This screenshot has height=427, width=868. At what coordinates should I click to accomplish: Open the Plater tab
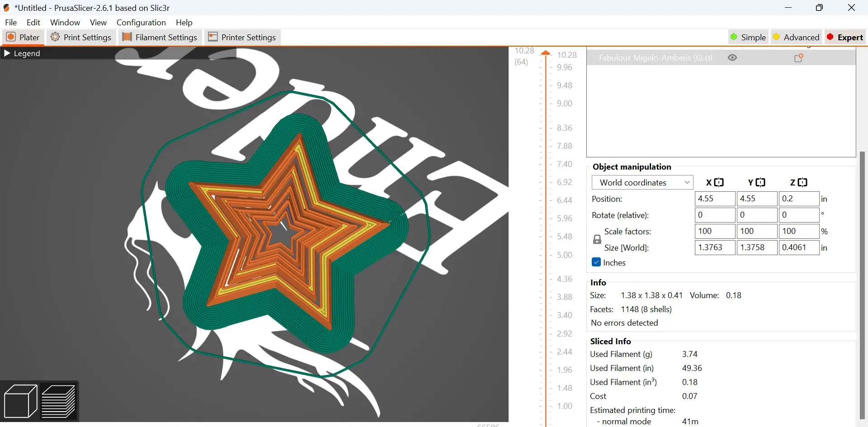pyautogui.click(x=23, y=37)
